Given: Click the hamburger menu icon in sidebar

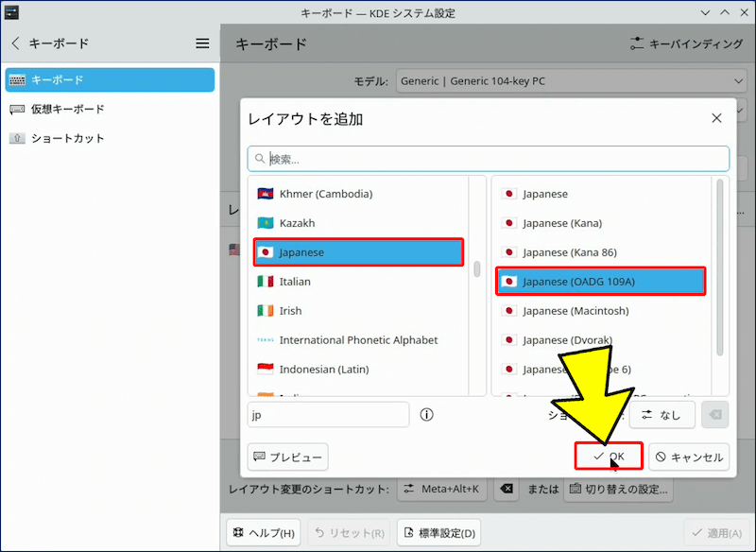Looking at the screenshot, I should (x=202, y=43).
